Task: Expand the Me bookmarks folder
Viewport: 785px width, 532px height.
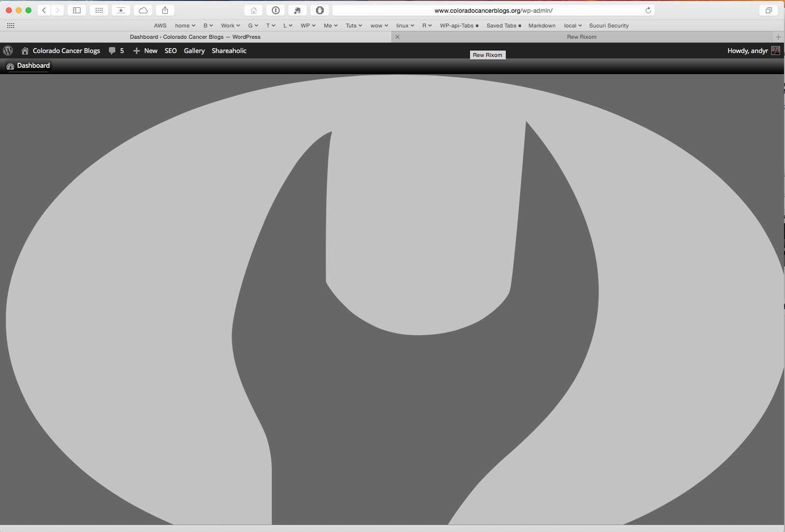Action: pyautogui.click(x=330, y=26)
